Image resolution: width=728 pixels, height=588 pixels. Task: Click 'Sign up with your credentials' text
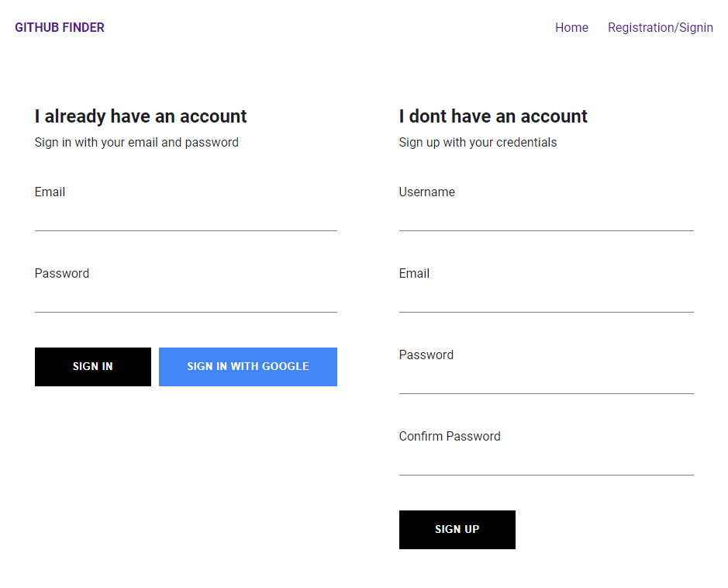478,142
